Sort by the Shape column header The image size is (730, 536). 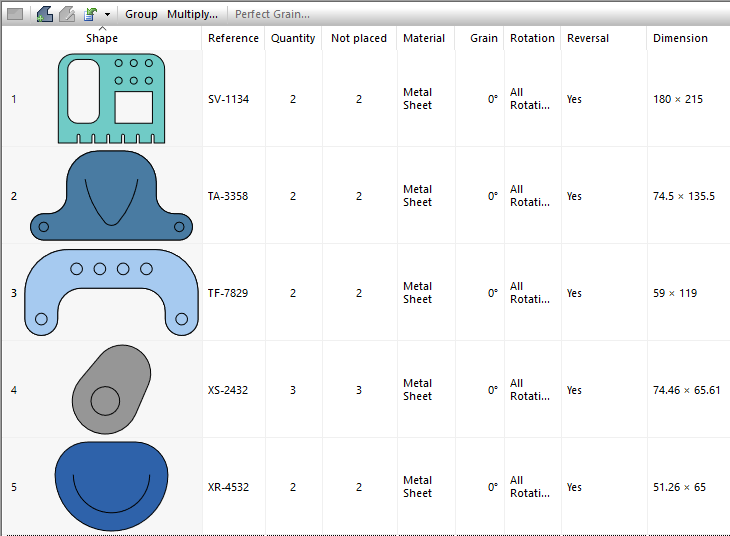click(102, 38)
